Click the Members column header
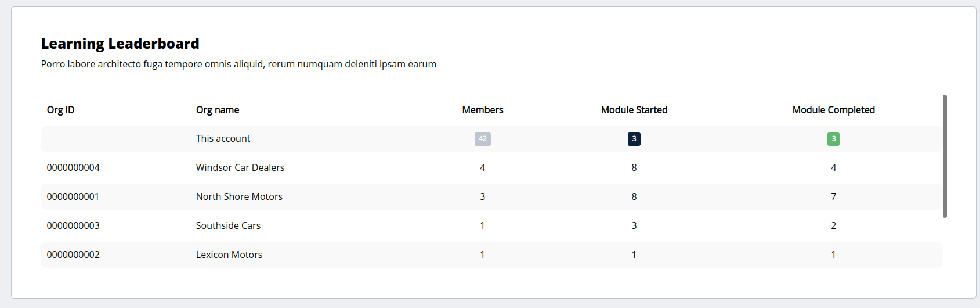The image size is (980, 308). pos(483,110)
